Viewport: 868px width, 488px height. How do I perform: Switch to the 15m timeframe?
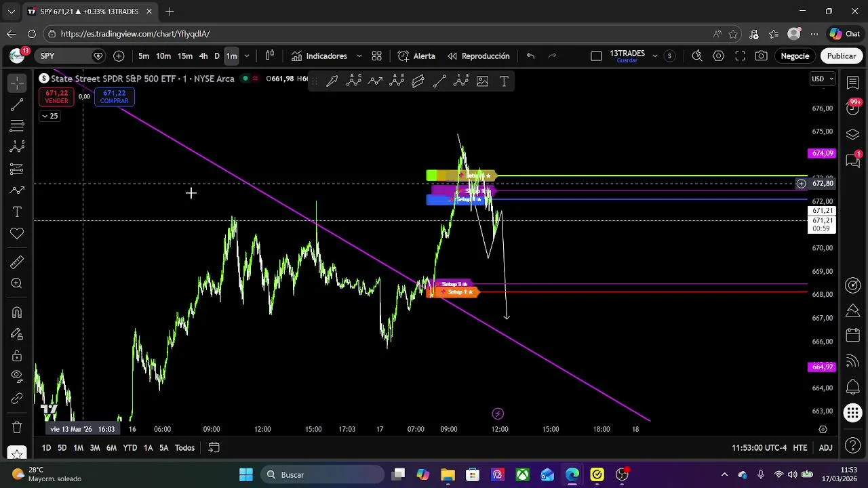click(x=185, y=56)
